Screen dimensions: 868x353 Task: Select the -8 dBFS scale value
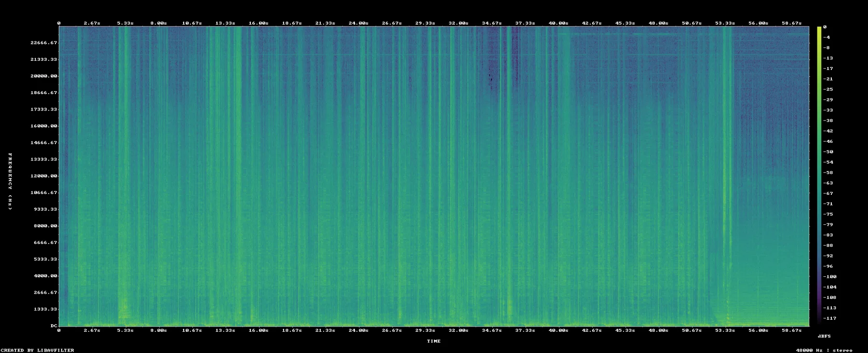pos(826,48)
